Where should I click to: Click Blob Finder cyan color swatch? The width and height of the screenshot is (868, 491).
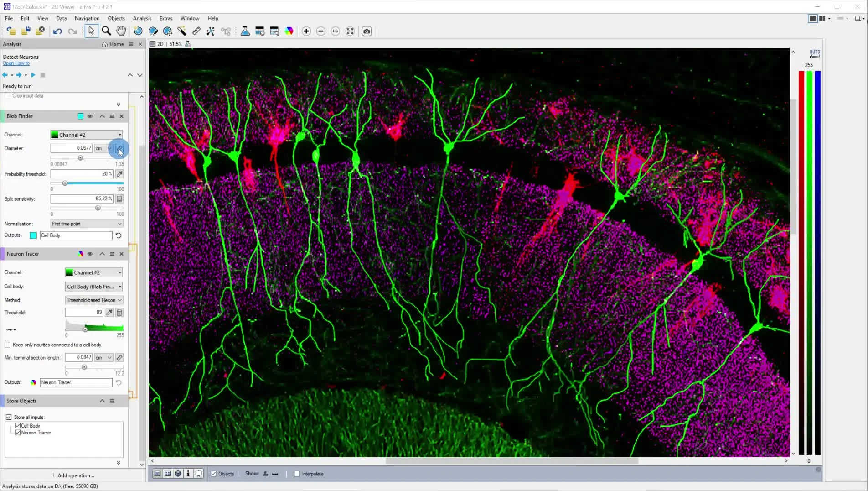click(x=81, y=116)
